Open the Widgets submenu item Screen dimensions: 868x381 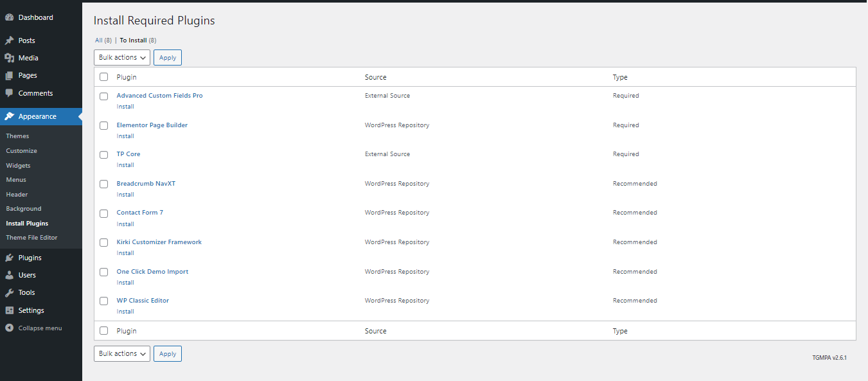[18, 166]
